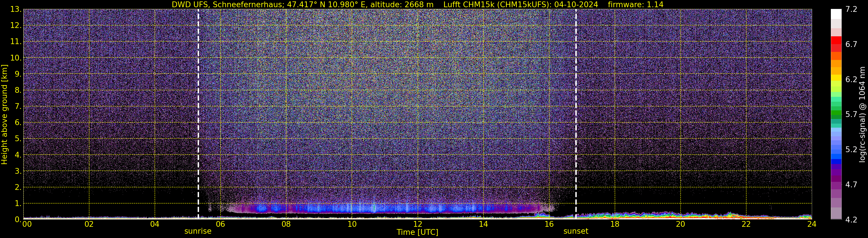The height and width of the screenshot is (238, 868).
Task: Click the 'Time [UTC]' axis label
Action: (417, 232)
